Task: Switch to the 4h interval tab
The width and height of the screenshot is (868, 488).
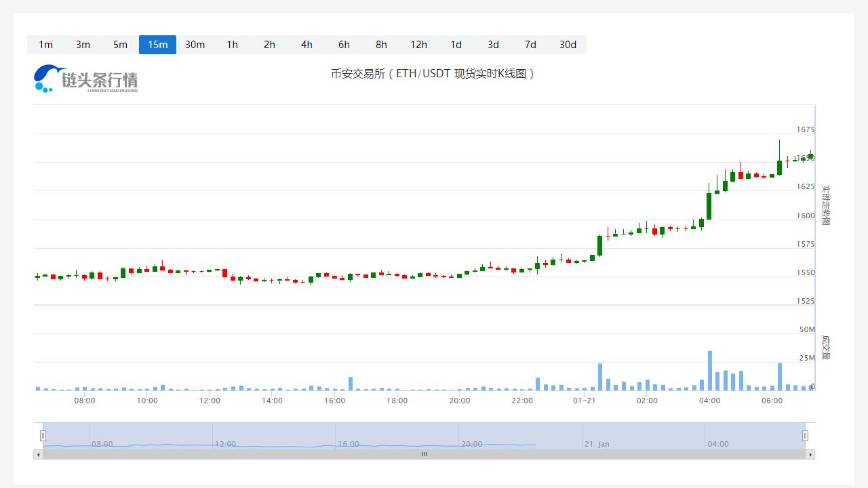Action: tap(307, 45)
